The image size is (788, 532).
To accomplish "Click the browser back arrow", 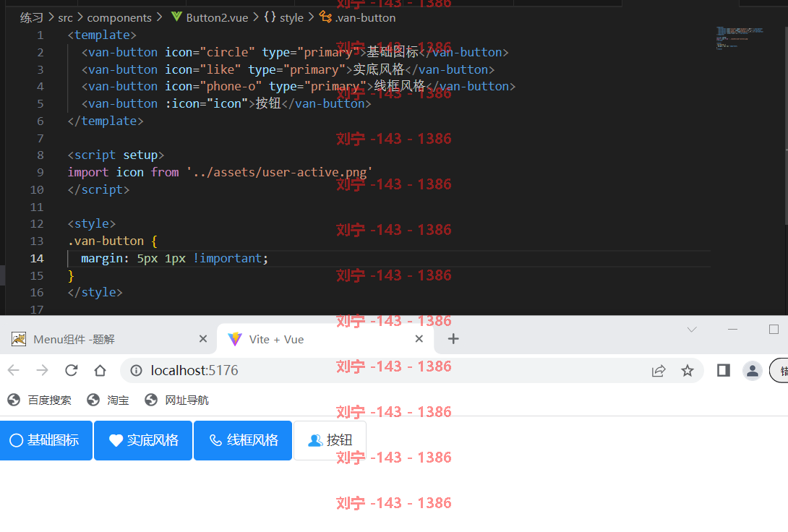I will [x=14, y=371].
